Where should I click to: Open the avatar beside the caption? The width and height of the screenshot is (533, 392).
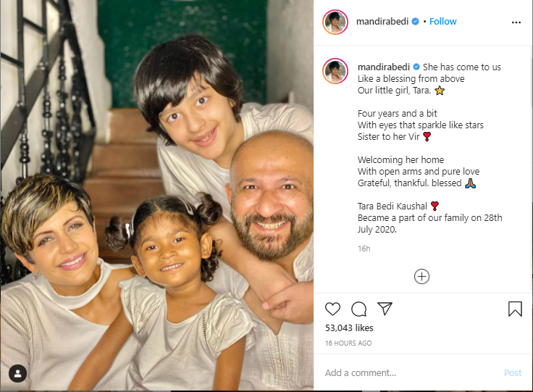335,71
